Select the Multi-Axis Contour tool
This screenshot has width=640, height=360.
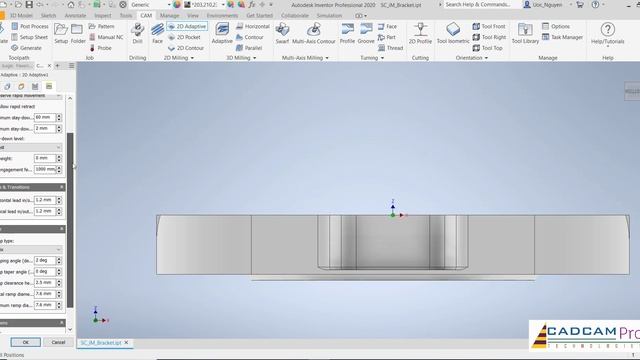coord(313,33)
